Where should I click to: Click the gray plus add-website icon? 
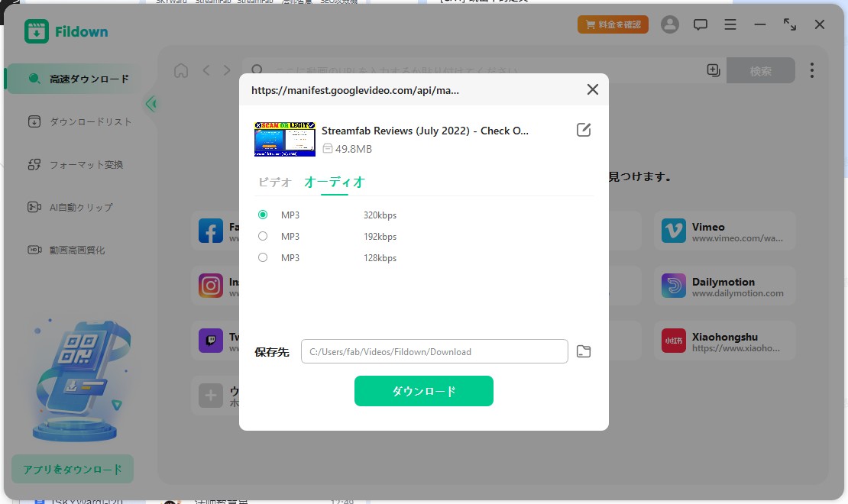[210, 396]
